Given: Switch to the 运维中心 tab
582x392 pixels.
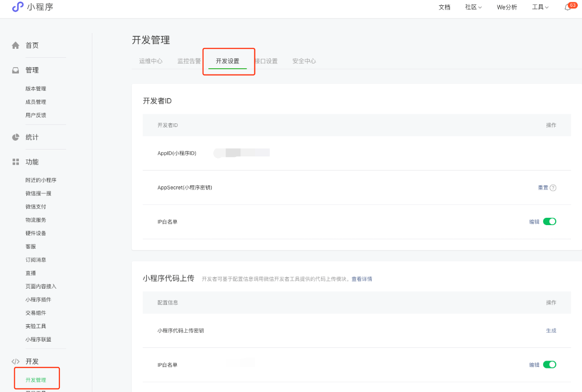Looking at the screenshot, I should click(x=151, y=61).
